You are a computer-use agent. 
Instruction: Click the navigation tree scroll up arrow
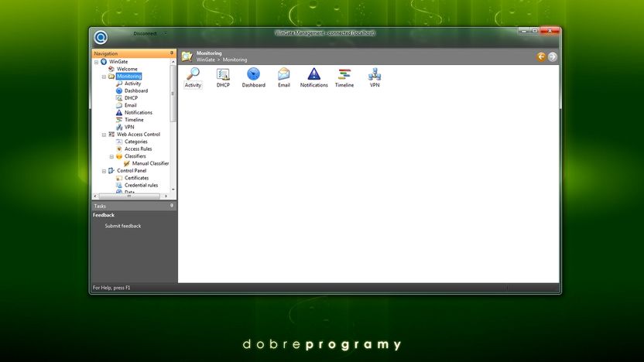pos(173,62)
